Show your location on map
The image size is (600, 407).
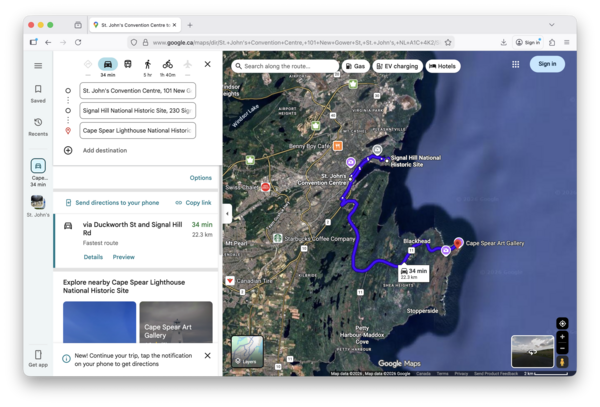tap(562, 324)
